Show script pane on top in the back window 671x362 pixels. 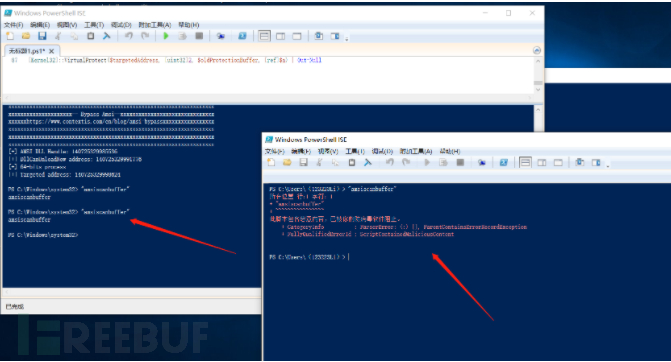pos(264,36)
